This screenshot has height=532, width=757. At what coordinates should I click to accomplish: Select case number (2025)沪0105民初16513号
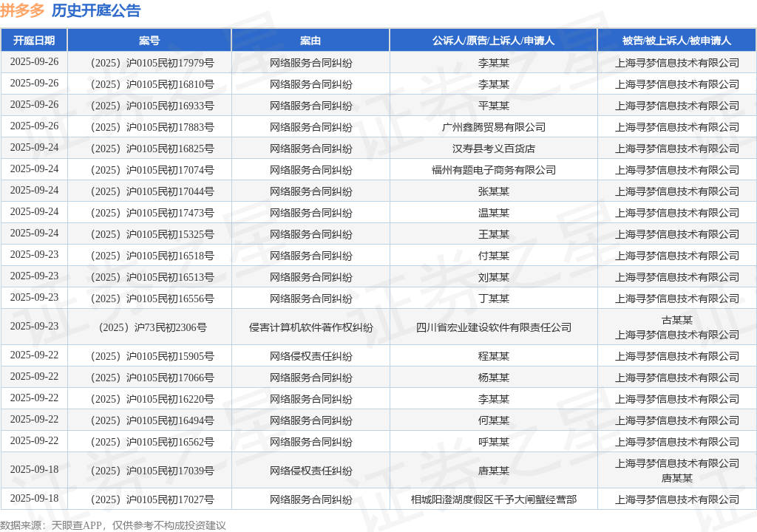click(x=152, y=277)
